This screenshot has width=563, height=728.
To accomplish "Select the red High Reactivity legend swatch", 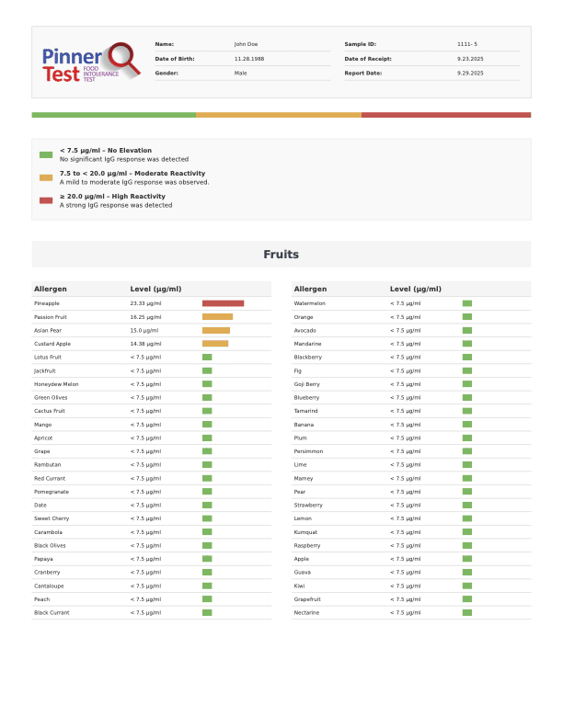I will (46, 200).
